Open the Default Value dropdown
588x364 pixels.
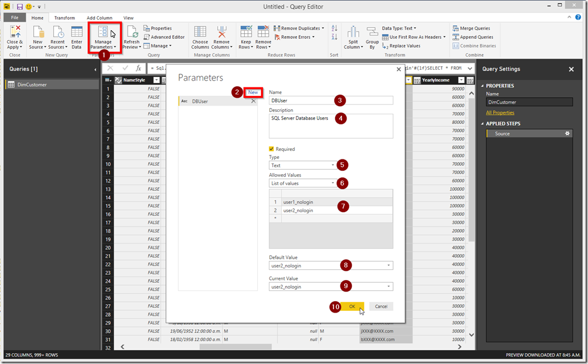click(x=331, y=266)
